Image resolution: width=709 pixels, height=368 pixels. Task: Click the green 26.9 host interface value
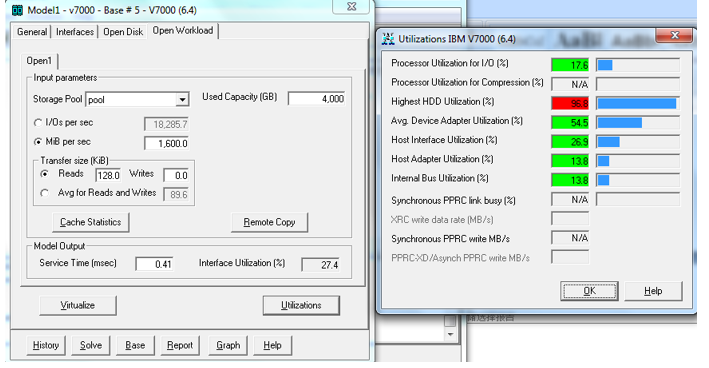pos(570,142)
